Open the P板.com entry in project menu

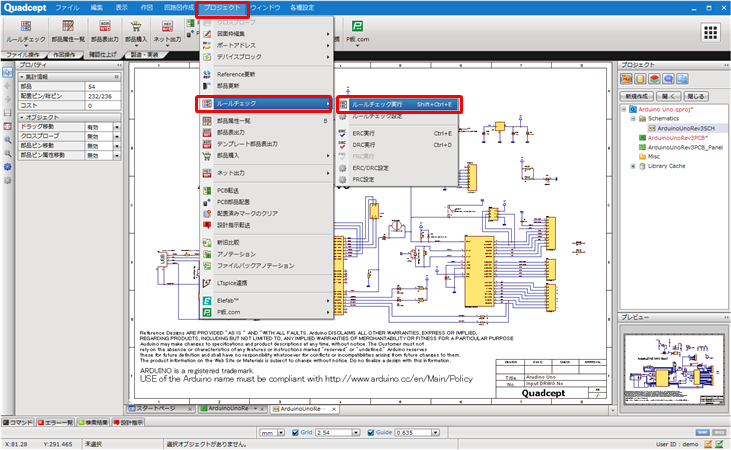pos(267,312)
